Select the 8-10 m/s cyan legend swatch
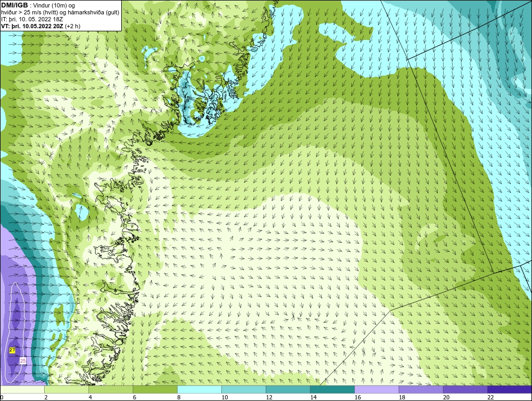Screen dimensions: 532x401 199,389
